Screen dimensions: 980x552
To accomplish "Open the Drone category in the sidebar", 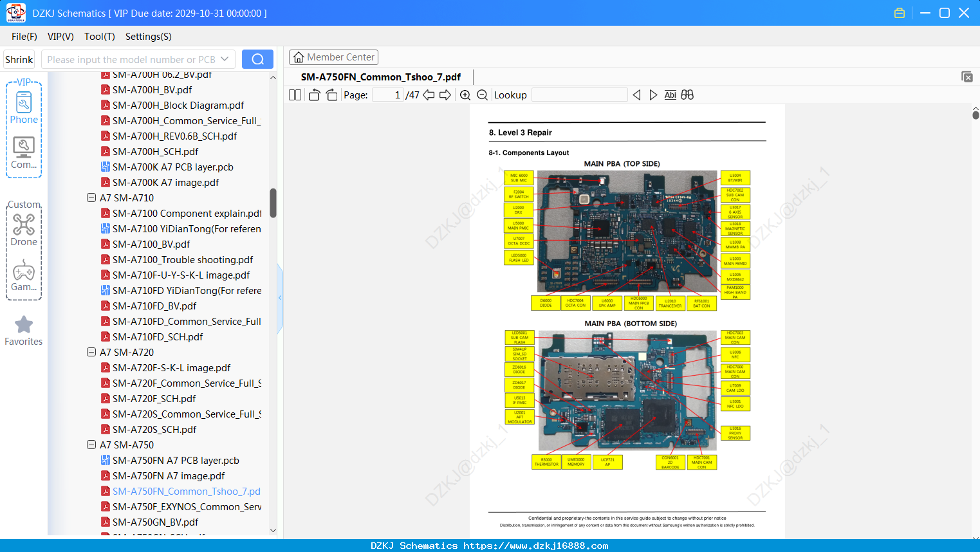I will click(24, 230).
